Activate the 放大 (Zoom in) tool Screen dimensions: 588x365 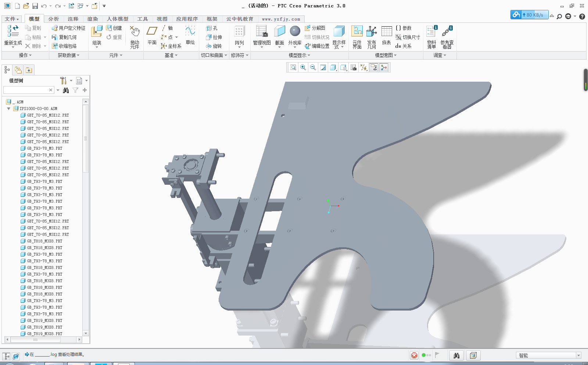tap(303, 67)
